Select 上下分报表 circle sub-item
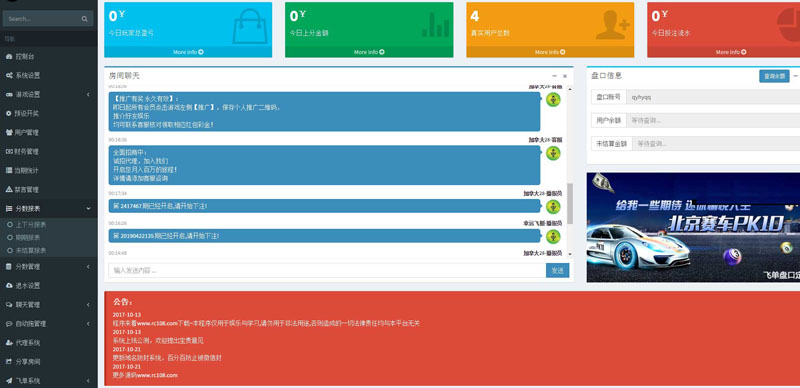800x388 pixels. click(x=27, y=225)
